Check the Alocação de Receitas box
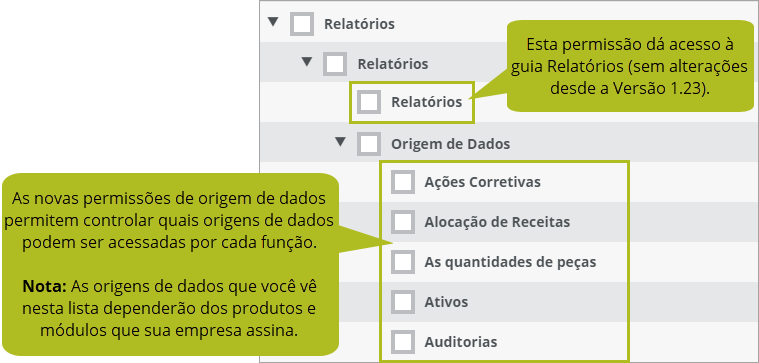Viewport: 759px width, 363px height. [403, 222]
